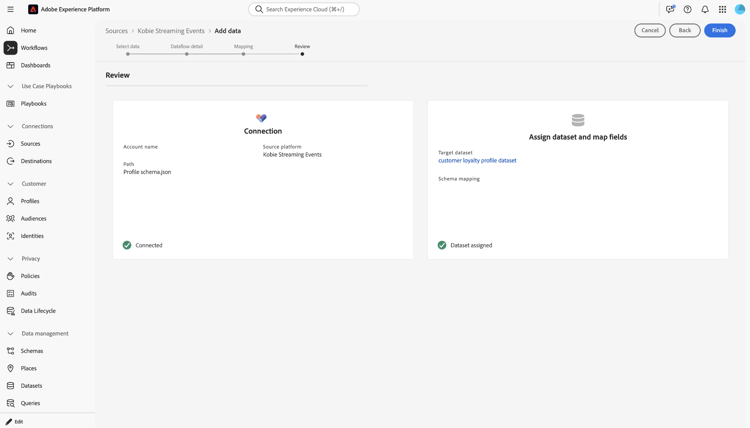
Task: Open the Schemas sidebar icon
Action: pyautogui.click(x=10, y=351)
